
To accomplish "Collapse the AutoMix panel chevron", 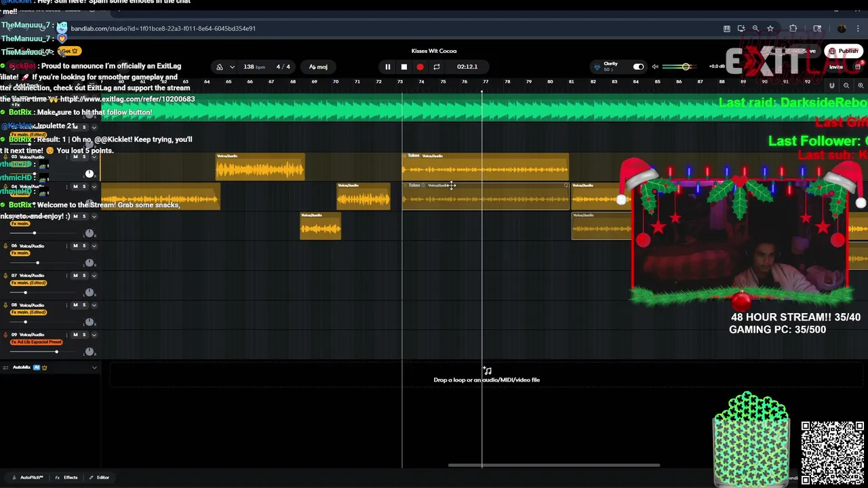I will click(x=94, y=367).
